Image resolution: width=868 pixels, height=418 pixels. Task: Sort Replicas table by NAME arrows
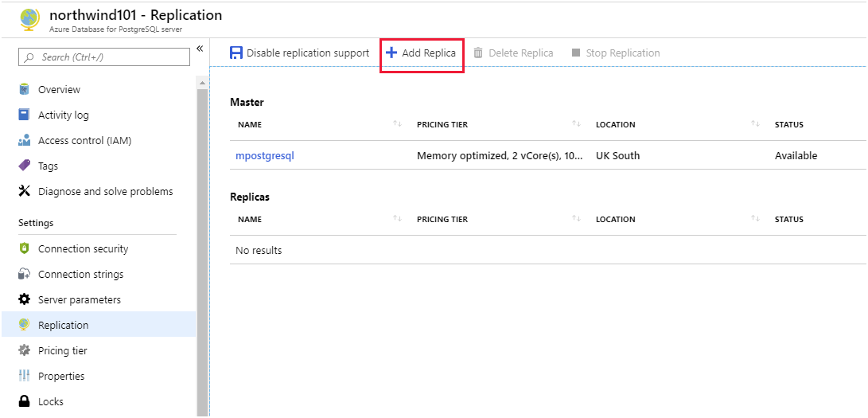tap(397, 218)
